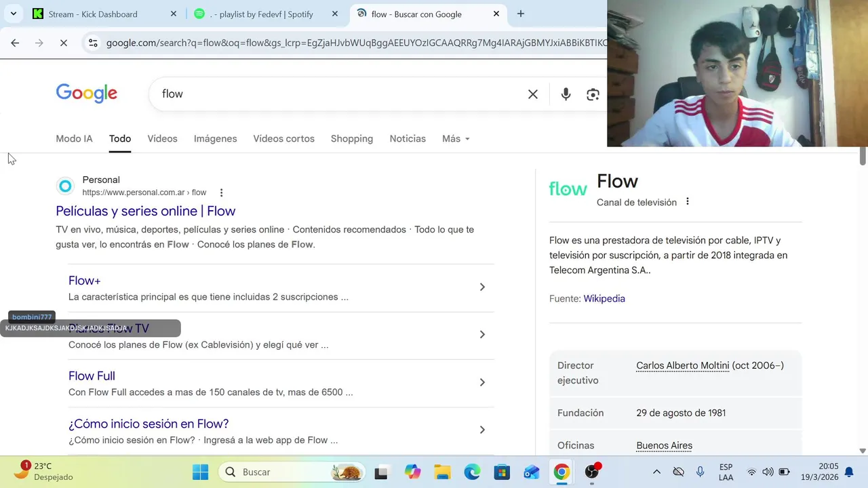868x488 pixels.
Task: Click the page vertical scrollbar thumb
Action: 863,156
